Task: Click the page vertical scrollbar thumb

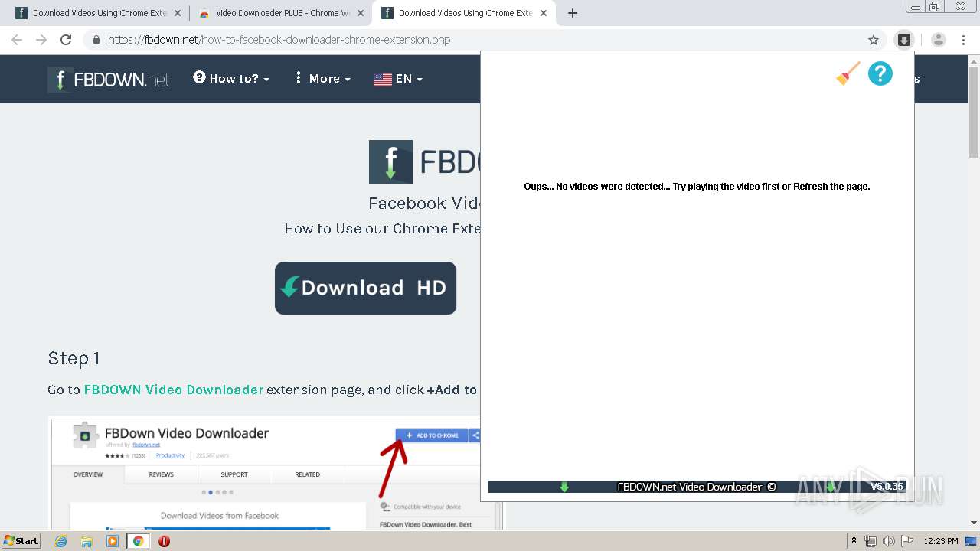Action: (x=974, y=111)
